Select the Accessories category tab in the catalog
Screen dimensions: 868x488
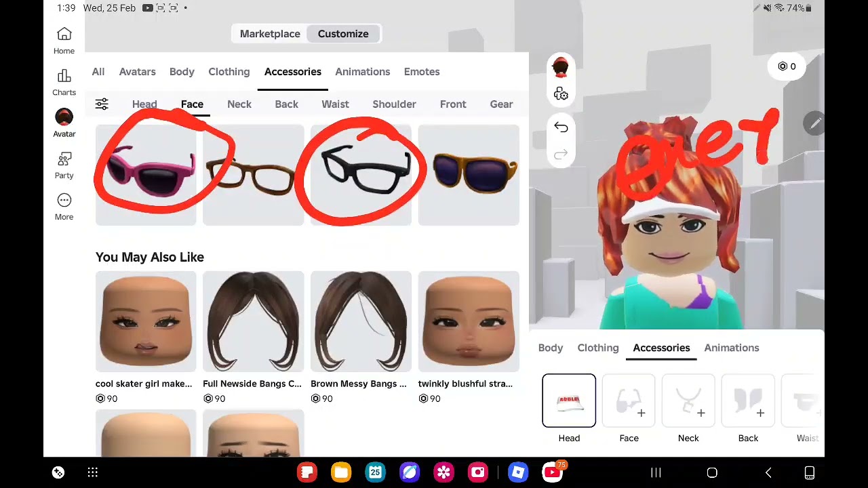(x=293, y=72)
